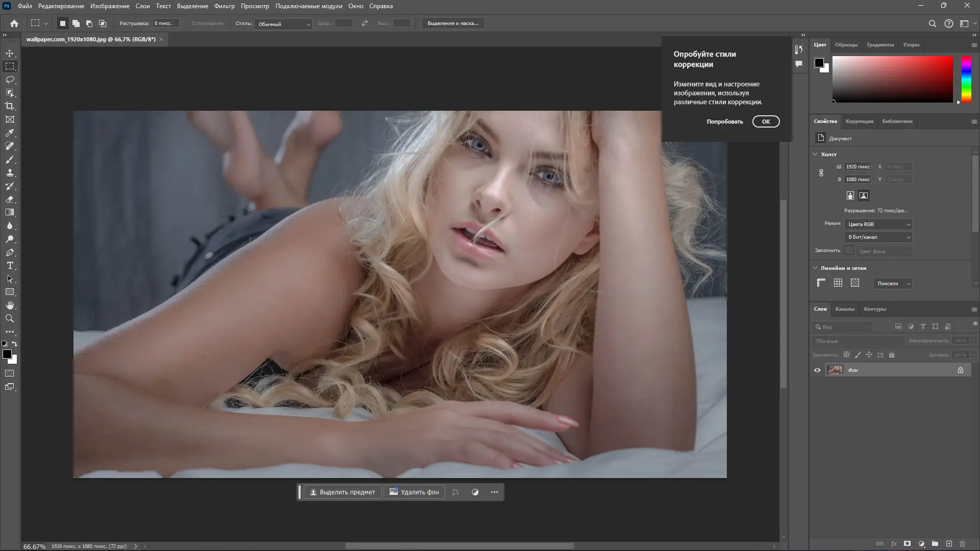
Task: Click the hue spectrum color strip
Action: tap(966, 79)
